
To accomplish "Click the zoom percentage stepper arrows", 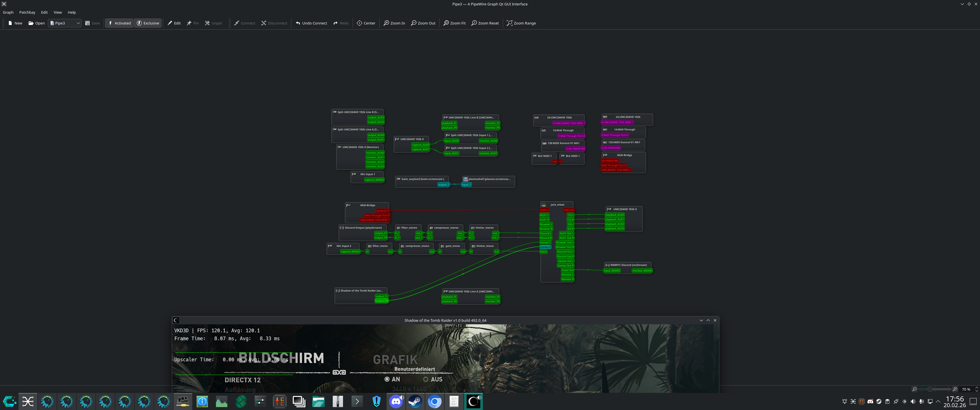I will 976,389.
